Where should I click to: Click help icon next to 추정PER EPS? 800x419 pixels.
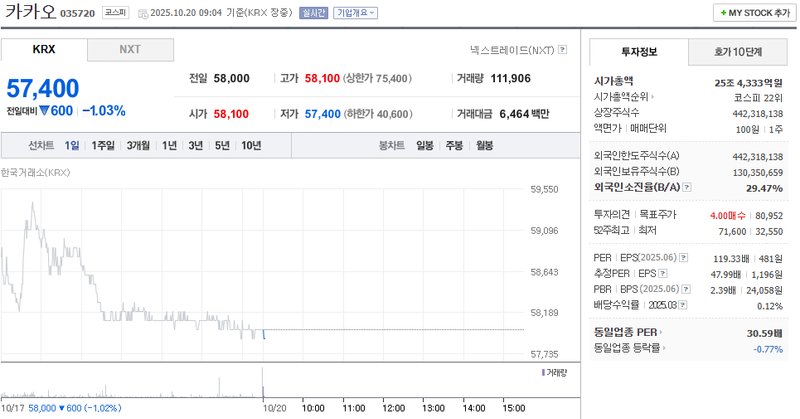pos(663,273)
